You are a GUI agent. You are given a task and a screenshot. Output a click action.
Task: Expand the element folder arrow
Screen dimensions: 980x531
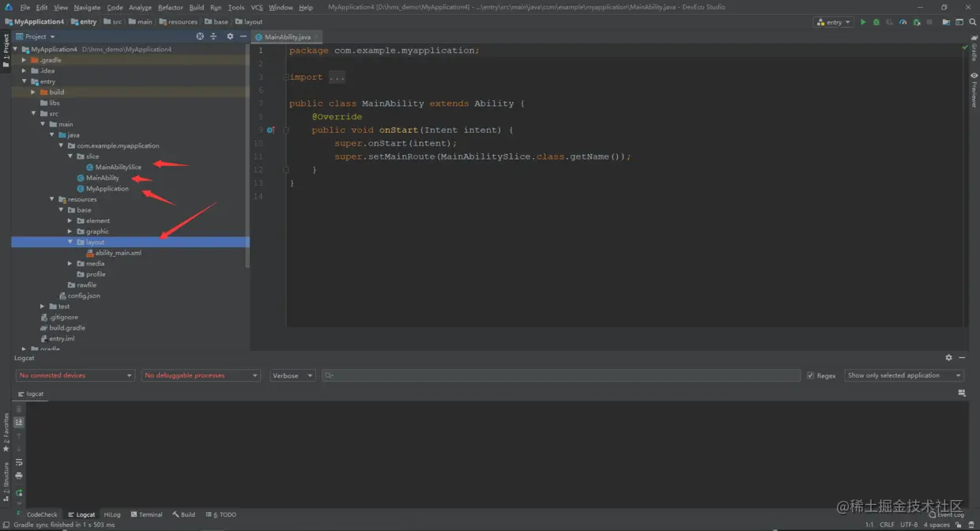point(70,220)
